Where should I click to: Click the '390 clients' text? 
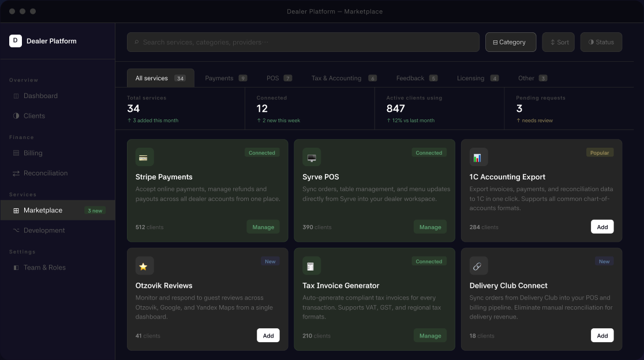click(317, 227)
